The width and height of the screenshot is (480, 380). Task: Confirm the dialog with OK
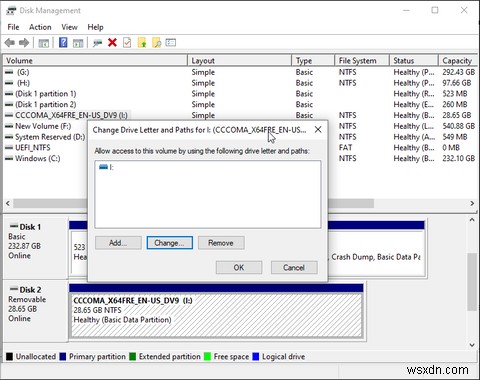[239, 268]
